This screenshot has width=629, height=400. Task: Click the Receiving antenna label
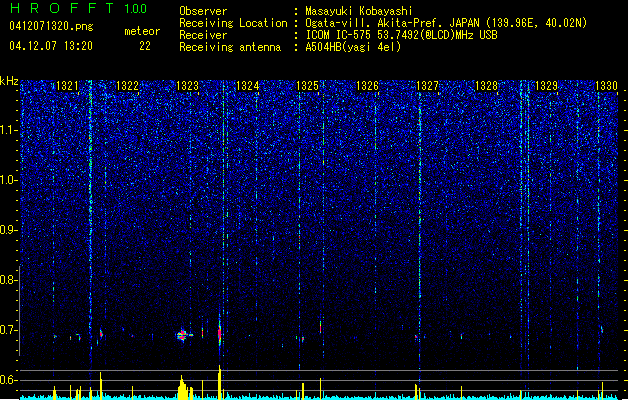pos(230,47)
